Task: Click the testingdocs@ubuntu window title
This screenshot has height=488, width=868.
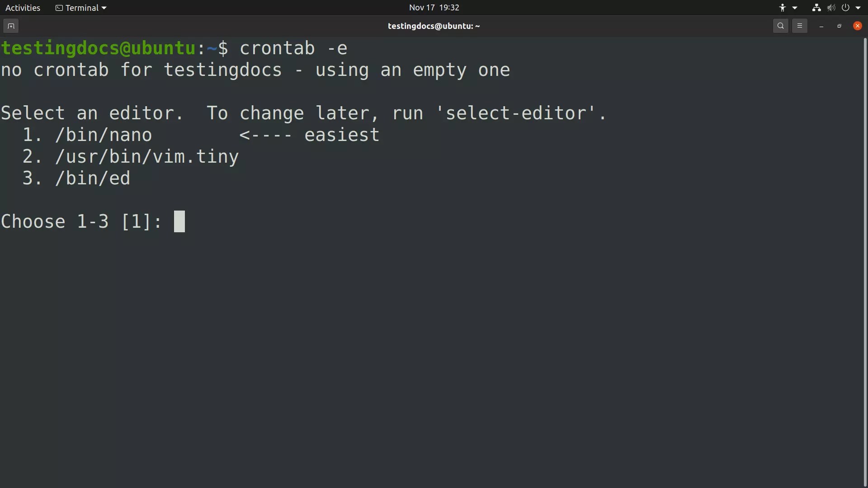Action: (x=434, y=26)
